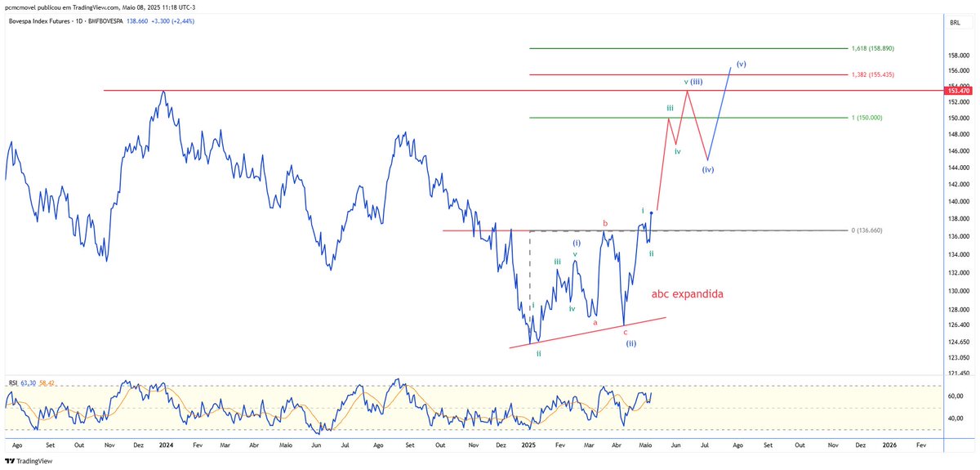
Task: Click 130.000 on the price scale
Action: click(x=958, y=291)
